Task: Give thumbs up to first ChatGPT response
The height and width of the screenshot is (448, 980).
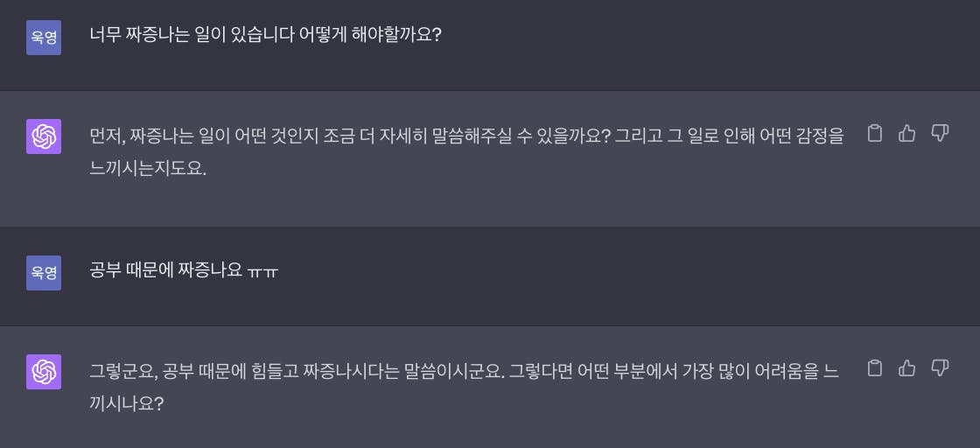Action: [906, 133]
